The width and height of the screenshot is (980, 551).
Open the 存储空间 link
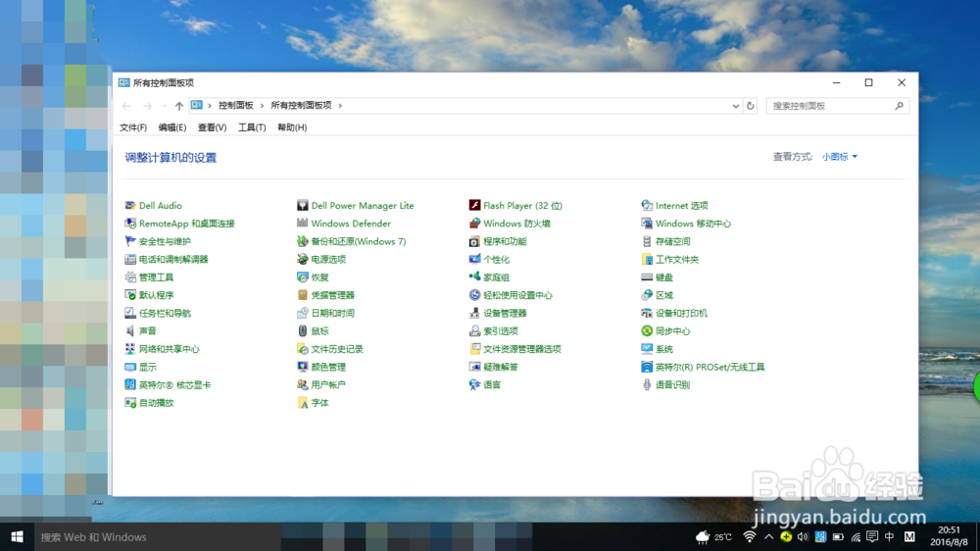tap(673, 241)
